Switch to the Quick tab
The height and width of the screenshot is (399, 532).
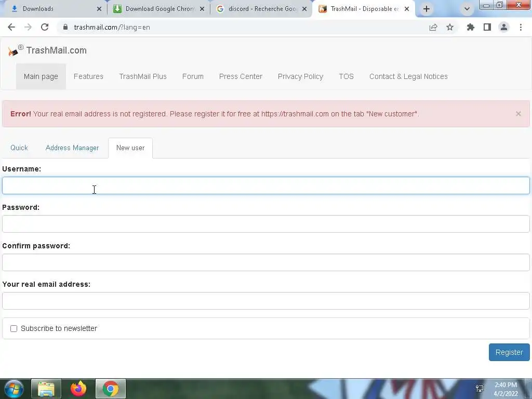coord(19,148)
